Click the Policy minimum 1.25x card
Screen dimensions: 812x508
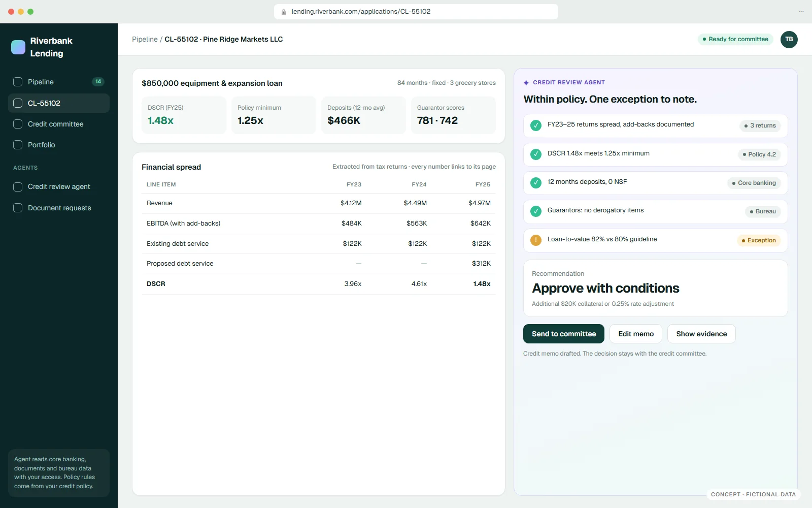pos(274,115)
